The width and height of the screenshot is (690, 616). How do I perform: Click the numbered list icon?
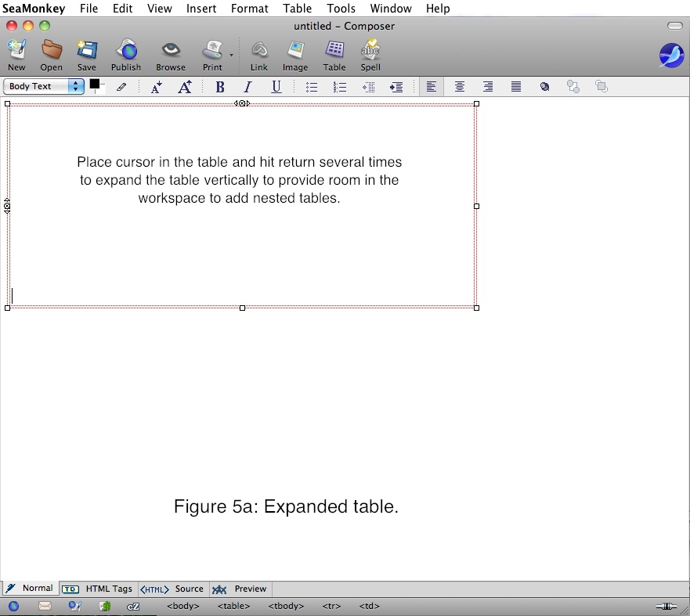click(x=340, y=87)
